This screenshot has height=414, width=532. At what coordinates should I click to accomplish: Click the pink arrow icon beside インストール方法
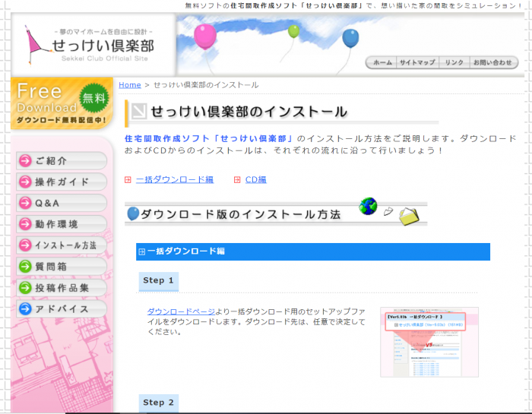pos(25,245)
